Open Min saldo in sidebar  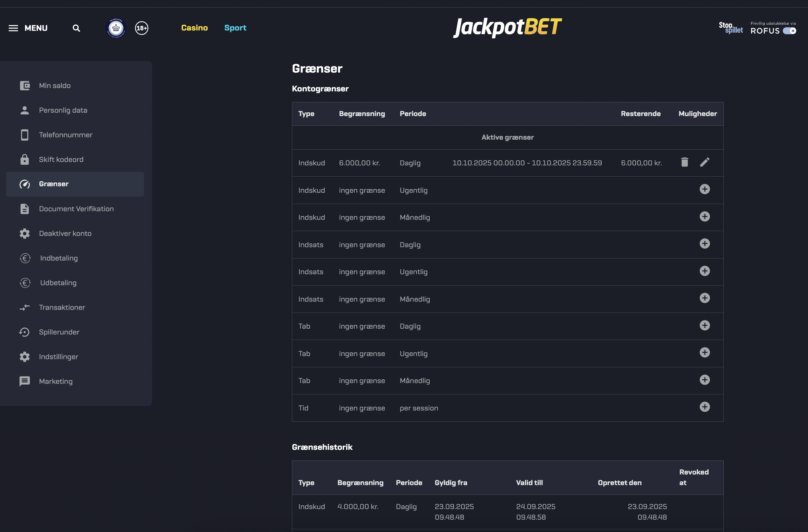(x=55, y=86)
